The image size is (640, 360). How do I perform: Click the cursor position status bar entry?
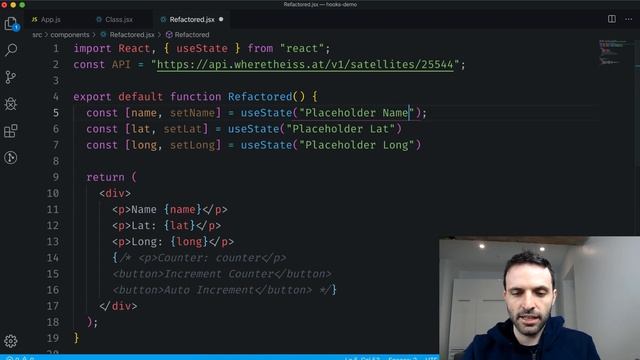[x=362, y=358]
